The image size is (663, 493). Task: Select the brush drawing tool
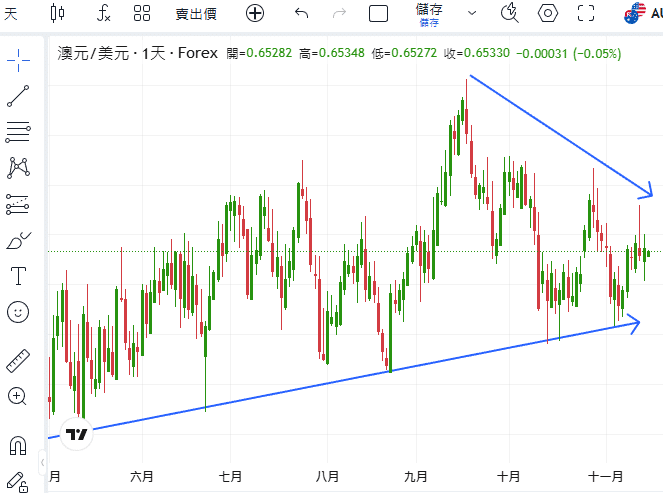point(19,241)
